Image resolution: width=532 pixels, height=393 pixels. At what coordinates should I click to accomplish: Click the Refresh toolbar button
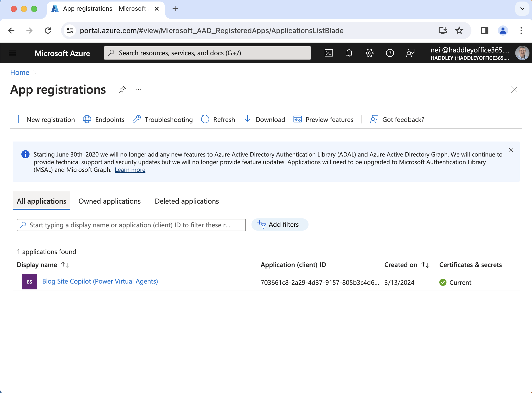click(x=218, y=119)
